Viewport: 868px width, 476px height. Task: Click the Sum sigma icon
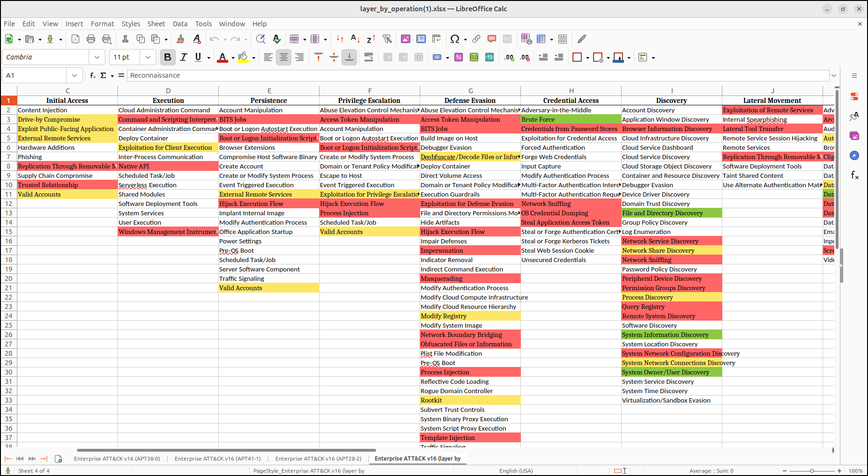103,75
